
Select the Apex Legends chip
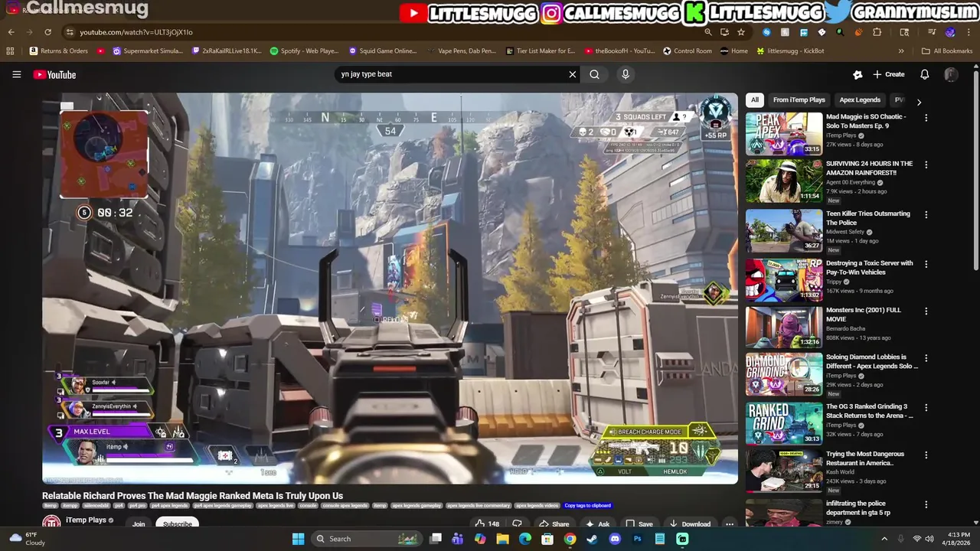(860, 99)
